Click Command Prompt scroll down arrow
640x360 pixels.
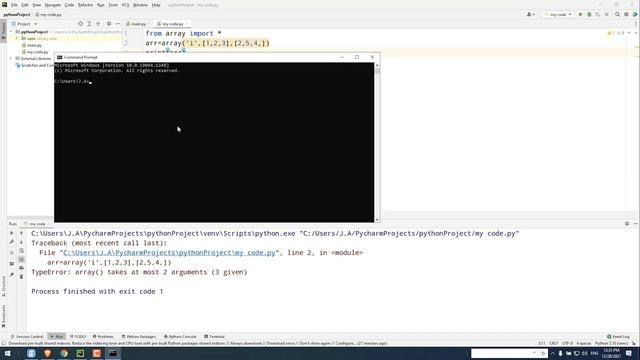click(377, 220)
